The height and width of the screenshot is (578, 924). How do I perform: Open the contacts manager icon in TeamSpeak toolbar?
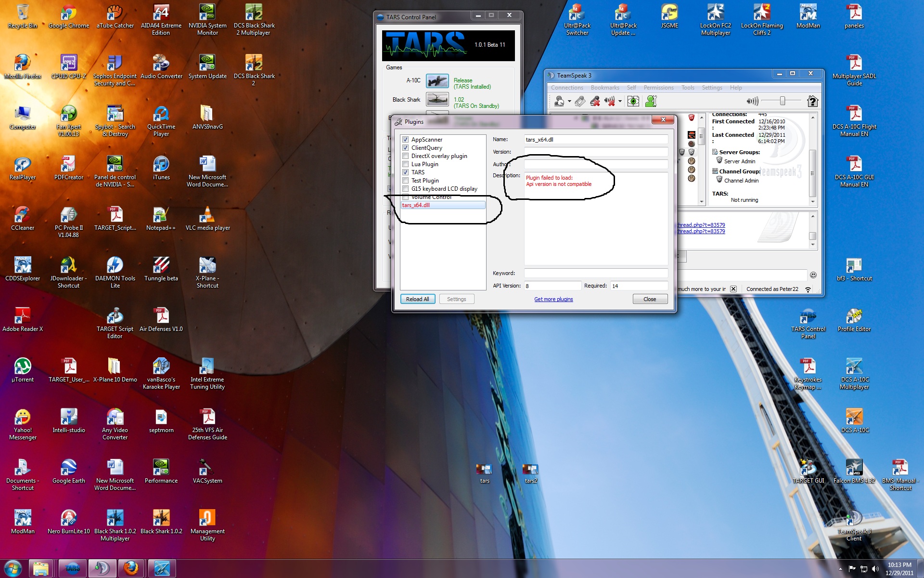point(651,101)
